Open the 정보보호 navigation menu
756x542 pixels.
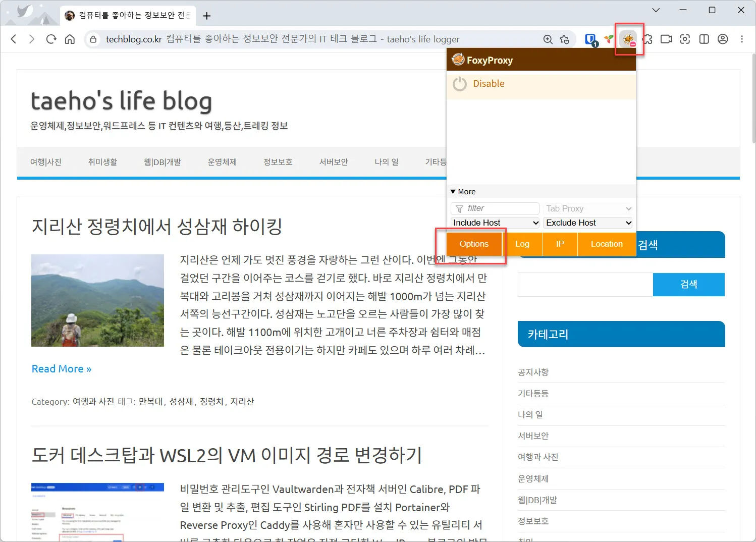pos(277,162)
